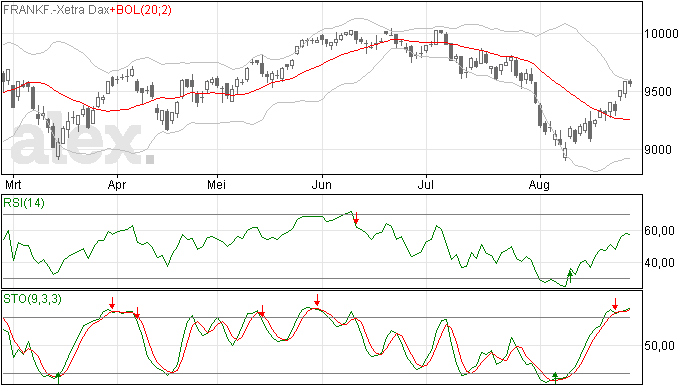690x387 pixels.
Task: Click the late-August red sell arrow in STO panel
Action: click(615, 304)
